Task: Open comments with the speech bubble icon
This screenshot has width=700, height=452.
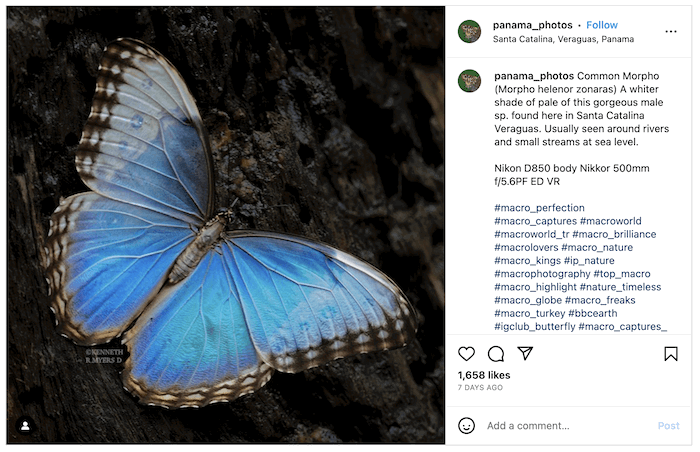Action: coord(496,354)
